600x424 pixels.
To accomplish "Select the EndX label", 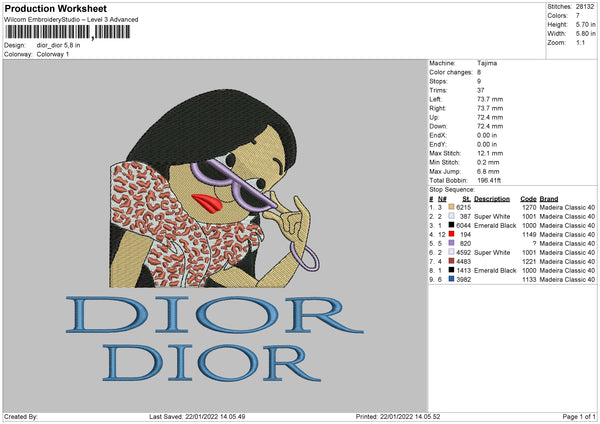I will click(438, 135).
